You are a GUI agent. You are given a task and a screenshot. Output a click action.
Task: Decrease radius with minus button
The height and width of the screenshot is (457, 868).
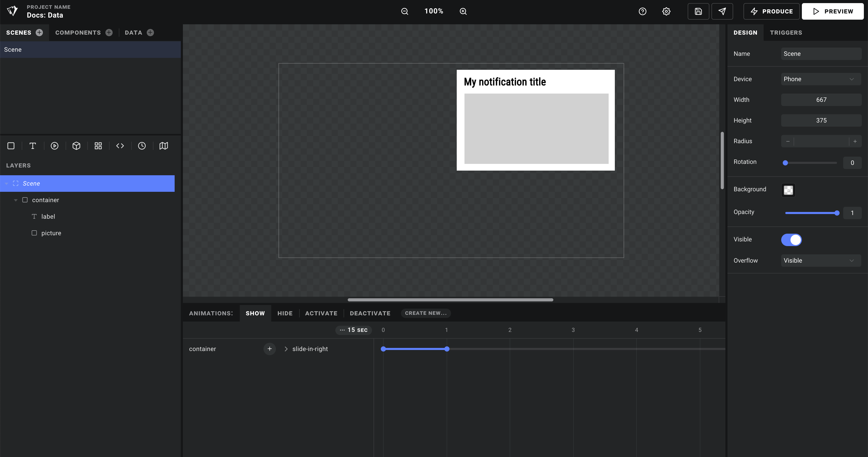pyautogui.click(x=787, y=141)
